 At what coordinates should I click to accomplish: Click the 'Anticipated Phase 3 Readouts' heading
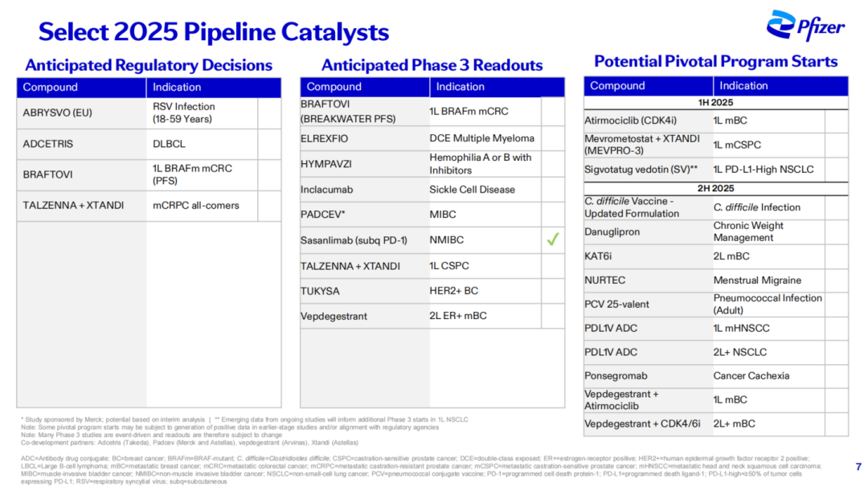(x=432, y=65)
